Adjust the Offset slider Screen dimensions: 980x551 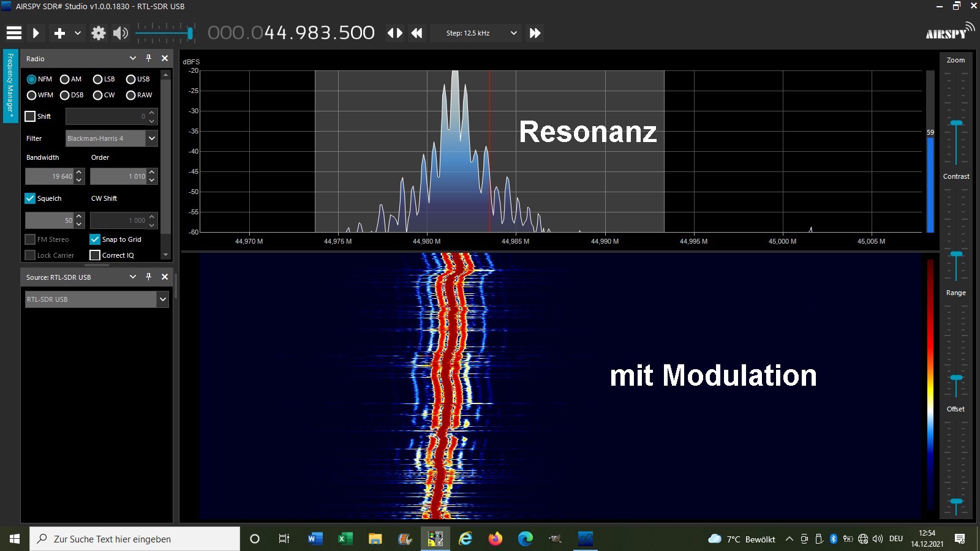956,502
